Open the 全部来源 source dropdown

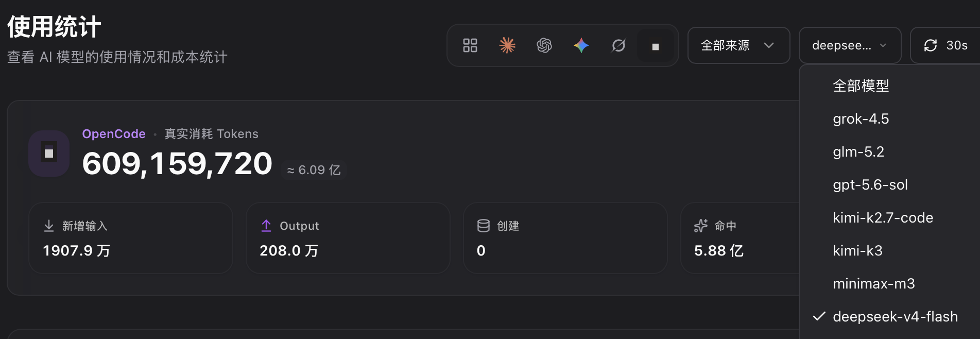(x=738, y=45)
